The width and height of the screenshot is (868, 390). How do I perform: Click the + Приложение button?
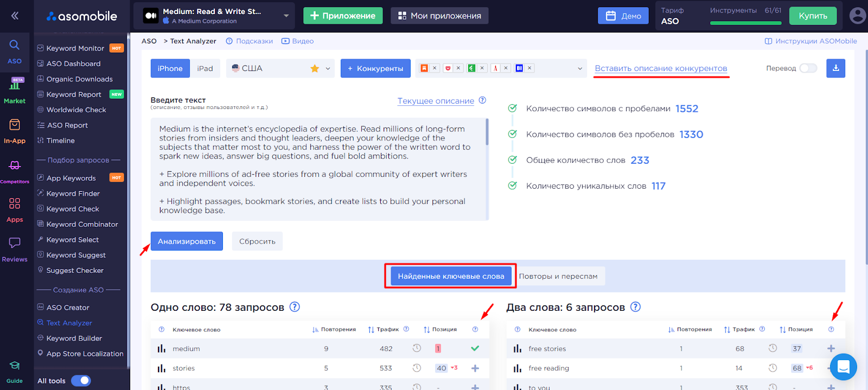pyautogui.click(x=343, y=16)
